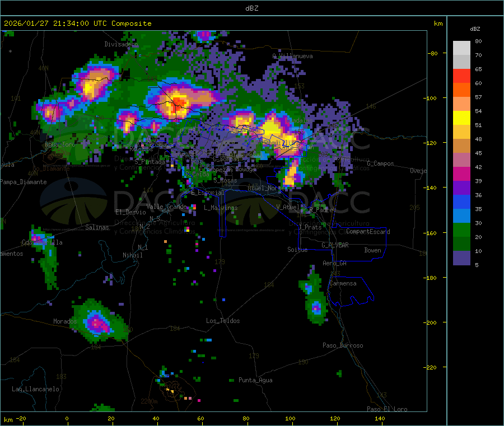Click the 'S_Rosas' location label
504x426 pixels.
pos(225,181)
